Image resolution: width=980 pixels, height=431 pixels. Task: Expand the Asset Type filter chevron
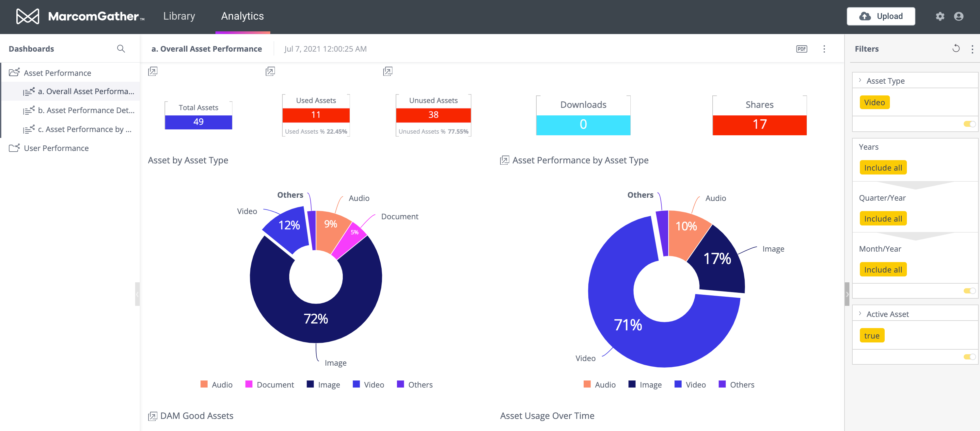tap(860, 80)
